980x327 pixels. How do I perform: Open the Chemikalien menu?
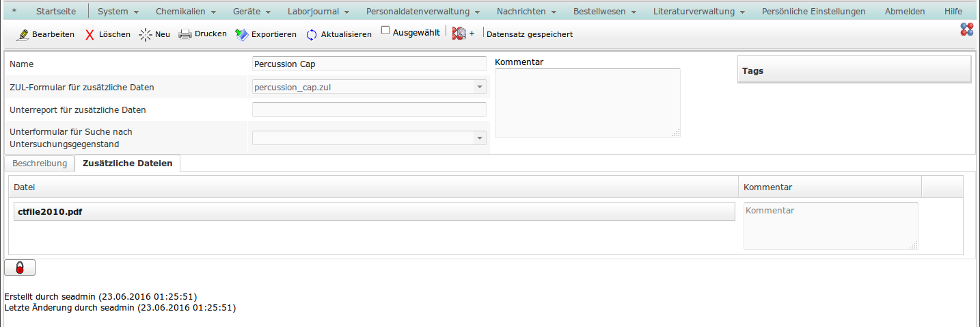[x=185, y=12]
